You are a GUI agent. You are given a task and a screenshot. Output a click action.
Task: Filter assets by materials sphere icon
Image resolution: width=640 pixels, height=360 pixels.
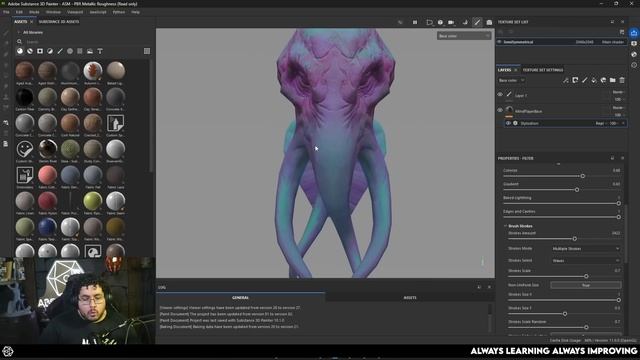[x=20, y=51]
